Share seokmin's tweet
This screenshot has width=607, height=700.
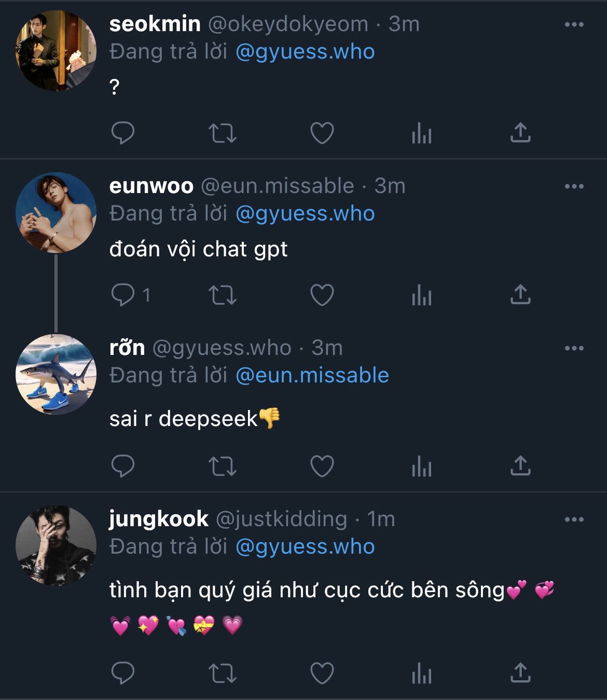[520, 133]
